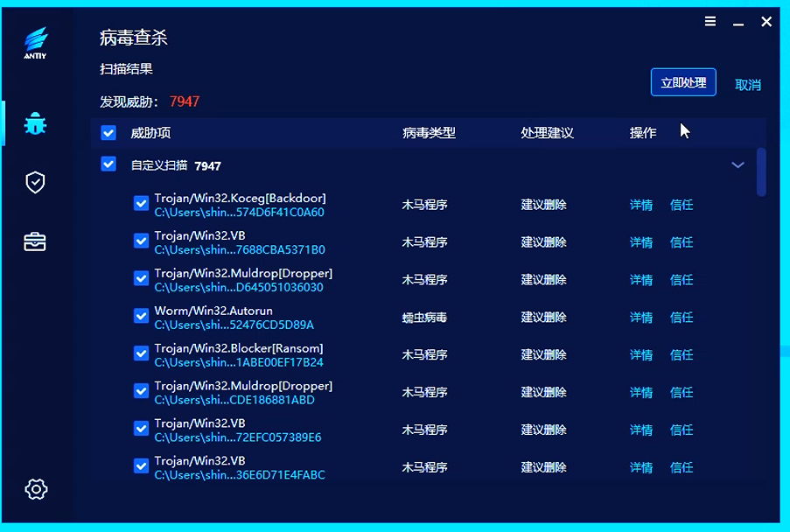Open 详情 for Worm/Win32.Autorun
Screen dimensions: 790x532
pos(641,318)
